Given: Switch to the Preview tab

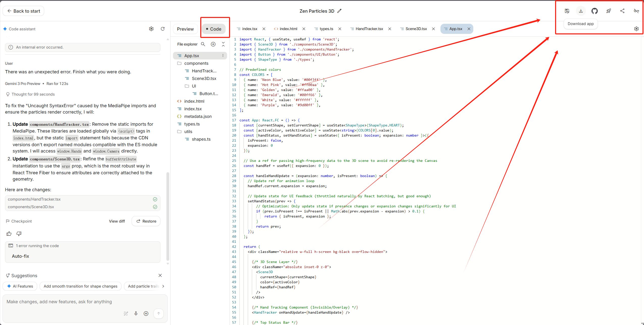Looking at the screenshot, I should 185,29.
